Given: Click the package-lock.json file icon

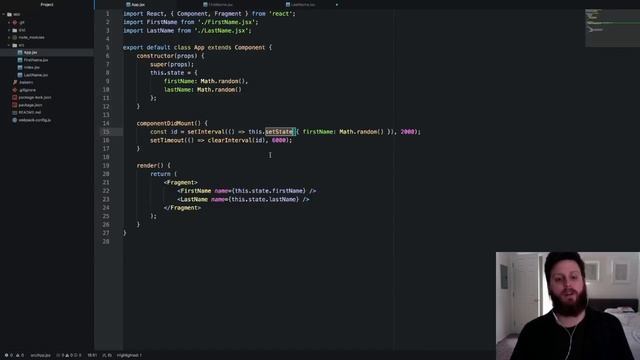Looking at the screenshot, I should click(15, 98).
